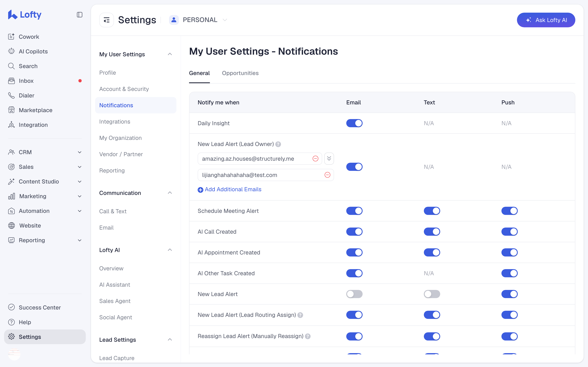The height and width of the screenshot is (367, 588).
Task: Remove the lijianghahahahaha@test.com email
Action: [x=327, y=175]
